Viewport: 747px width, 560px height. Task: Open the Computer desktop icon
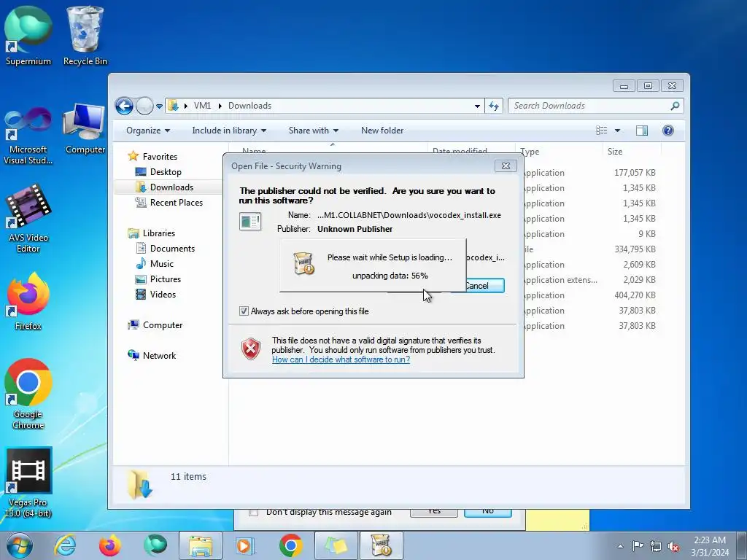85,128
